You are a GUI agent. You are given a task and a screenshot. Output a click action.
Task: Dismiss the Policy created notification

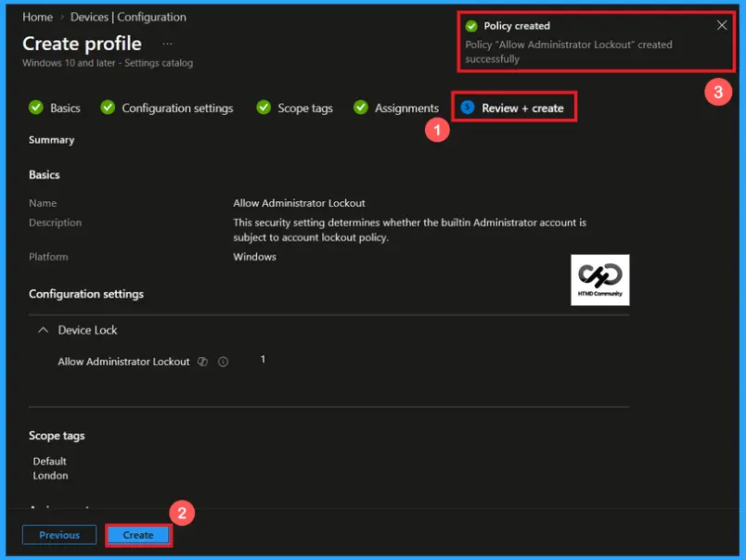[x=721, y=25]
